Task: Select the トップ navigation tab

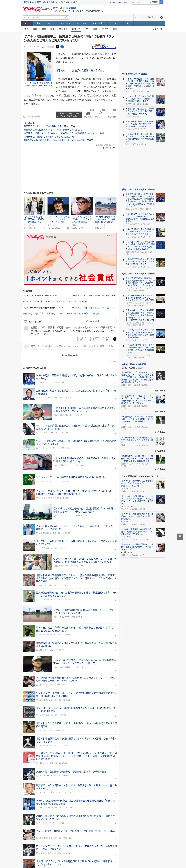Action: pyautogui.click(x=27, y=24)
